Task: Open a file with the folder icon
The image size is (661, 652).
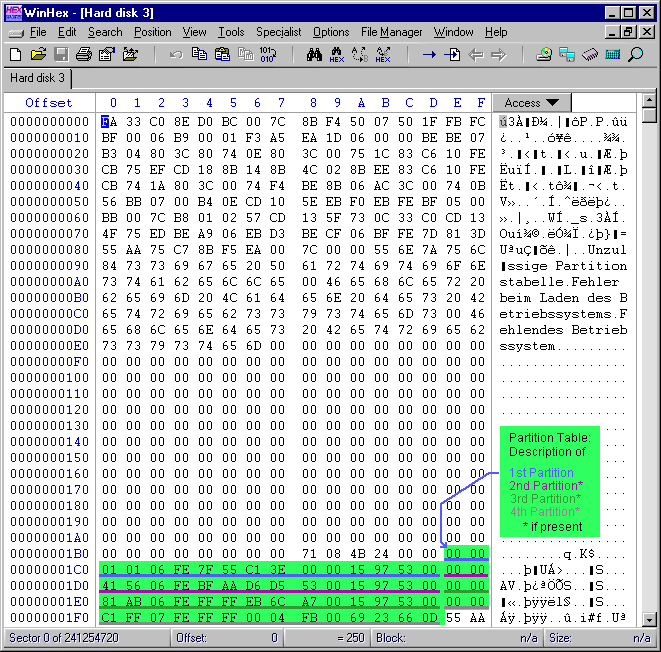Action: click(x=38, y=55)
